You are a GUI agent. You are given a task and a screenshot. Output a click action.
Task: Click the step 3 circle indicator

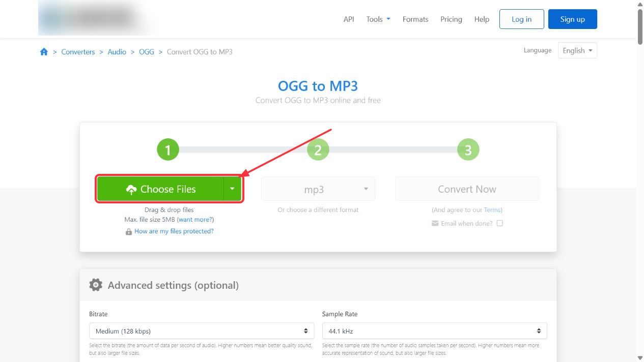pos(468,149)
